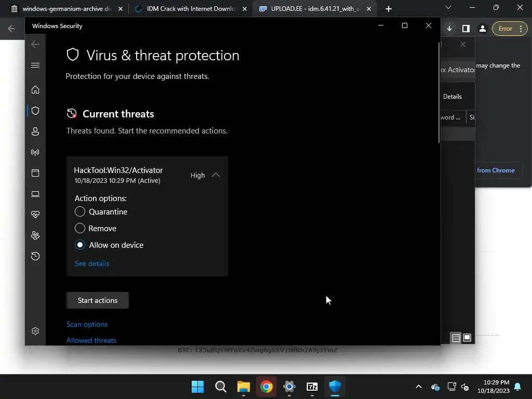
Task: Click the Windows Security vertical scrollbar
Action: (439, 92)
